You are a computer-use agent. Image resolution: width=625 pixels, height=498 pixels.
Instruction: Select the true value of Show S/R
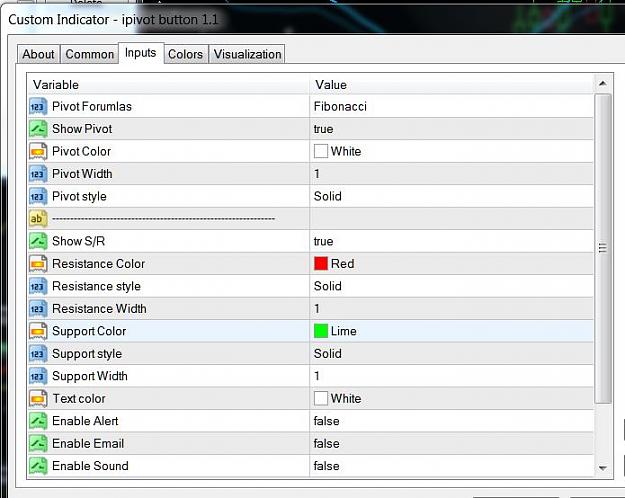coord(323,242)
